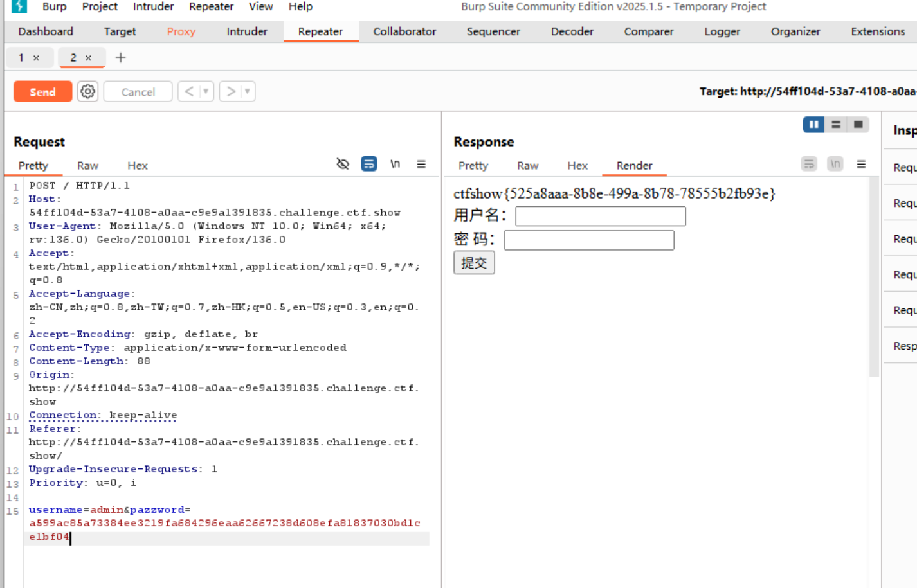Switch to Collaborator tab
The image size is (917, 588).
[x=404, y=31]
